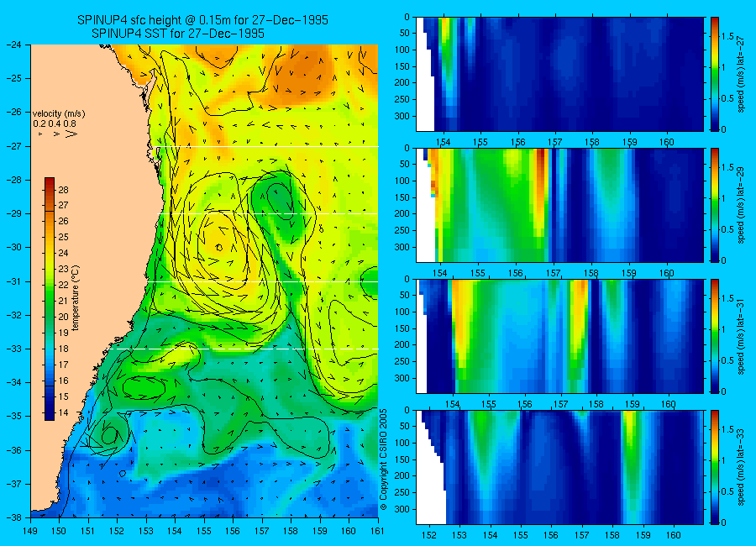Select the 'velocity (m/s)' legend label
Viewport: 756px width, 546px height.
[x=59, y=114]
